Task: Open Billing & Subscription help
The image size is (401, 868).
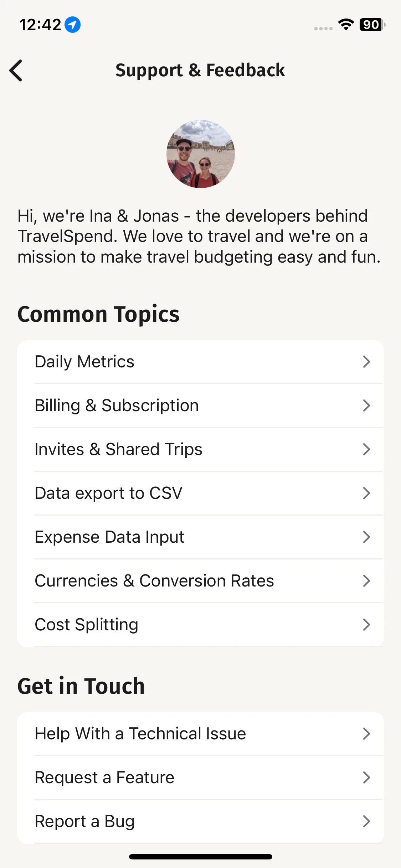Action: (x=200, y=406)
